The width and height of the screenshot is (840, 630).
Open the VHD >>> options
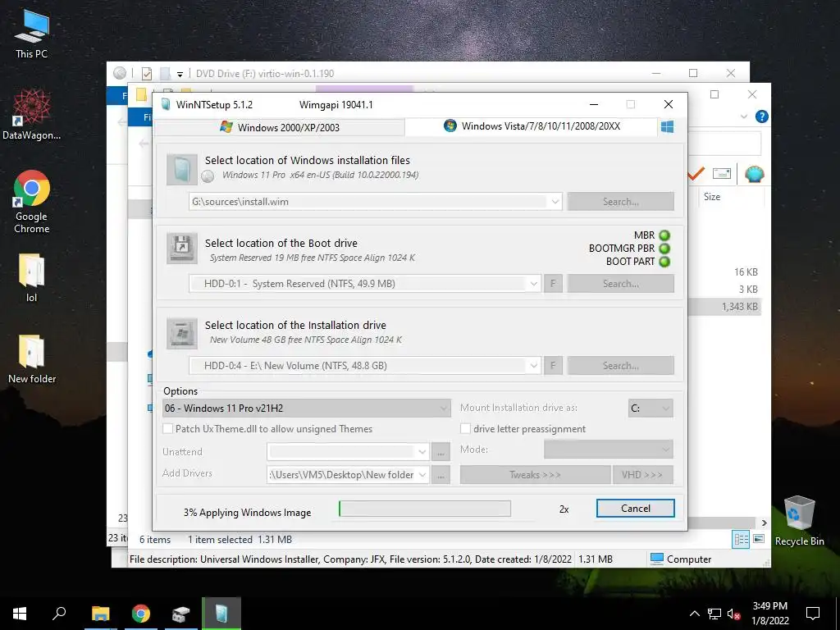pyautogui.click(x=642, y=475)
